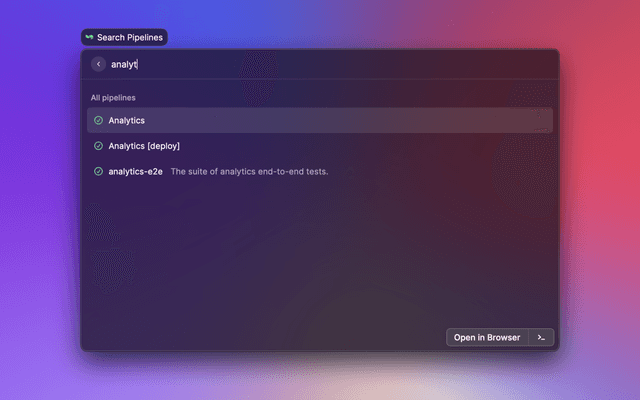Screen dimensions: 640x400
Task: Click the bottom action bar left of Open in Browser
Action: 261,338
